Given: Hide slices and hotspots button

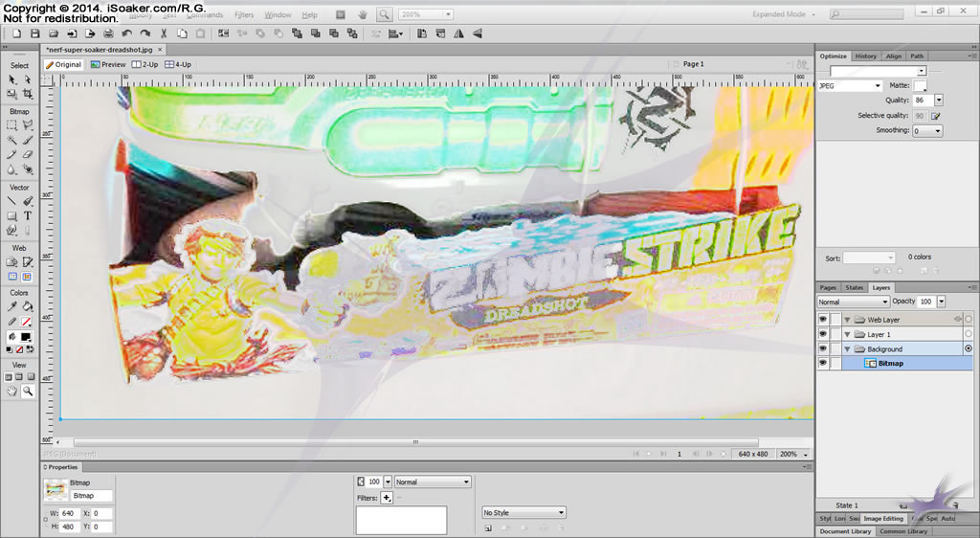Looking at the screenshot, I should [11, 277].
